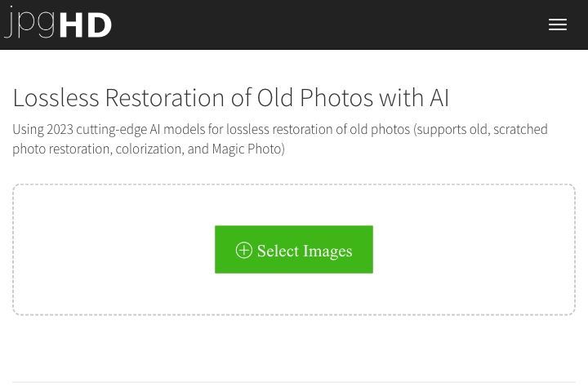
Task: Click the jpgHD logo in header
Action: coord(58,23)
